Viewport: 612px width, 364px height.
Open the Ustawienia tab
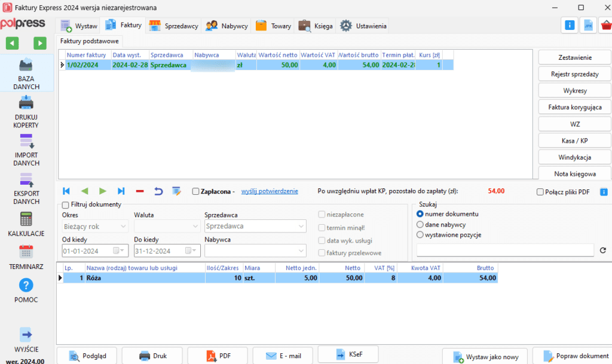[x=363, y=26]
